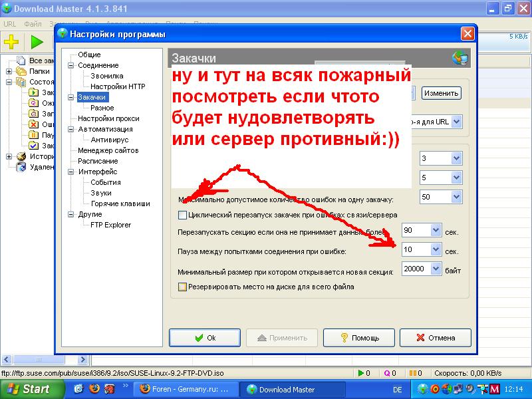The height and width of the screenshot is (399, 532).
Task: Click the horizontal scrollbar thumb under tree
Action: (x=38, y=359)
